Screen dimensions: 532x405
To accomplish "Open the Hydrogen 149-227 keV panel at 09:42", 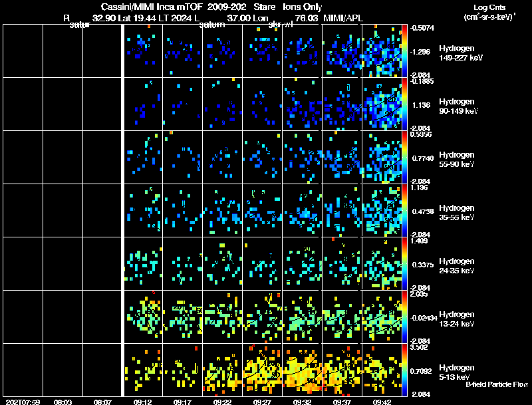I will point(382,51).
